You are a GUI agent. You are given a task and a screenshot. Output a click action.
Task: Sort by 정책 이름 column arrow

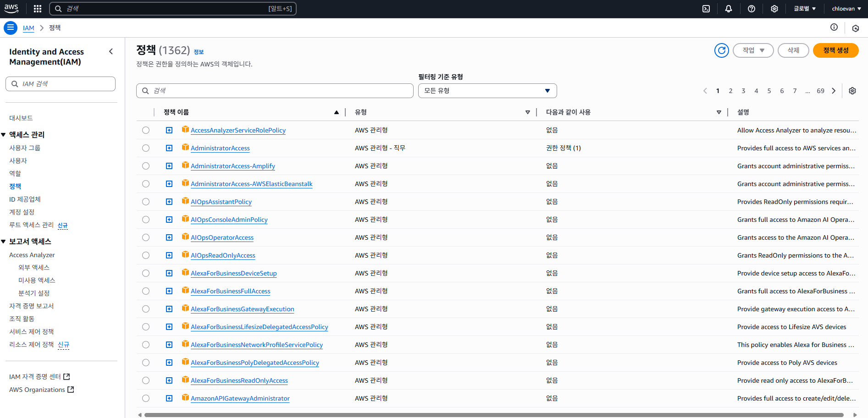click(x=337, y=112)
